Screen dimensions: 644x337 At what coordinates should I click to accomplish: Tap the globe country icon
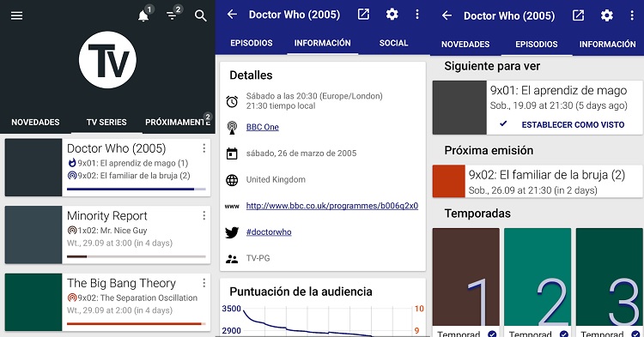[232, 179]
